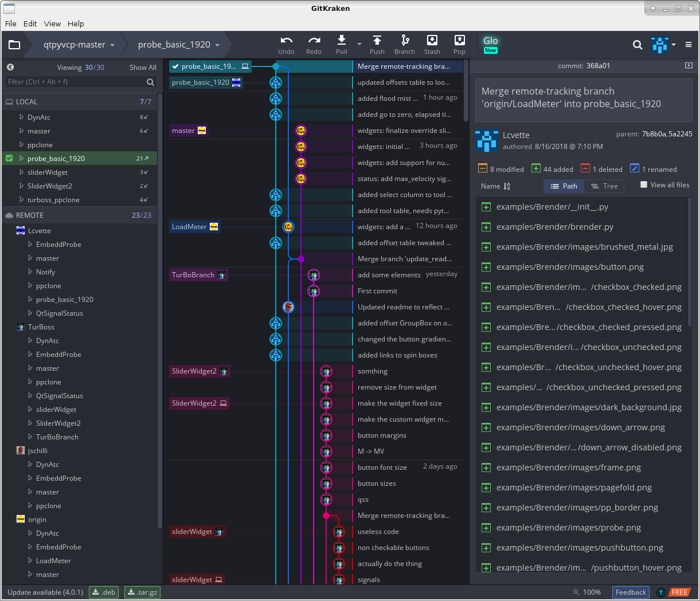
Task: Click the Undo toolbar button
Action: pyautogui.click(x=286, y=45)
